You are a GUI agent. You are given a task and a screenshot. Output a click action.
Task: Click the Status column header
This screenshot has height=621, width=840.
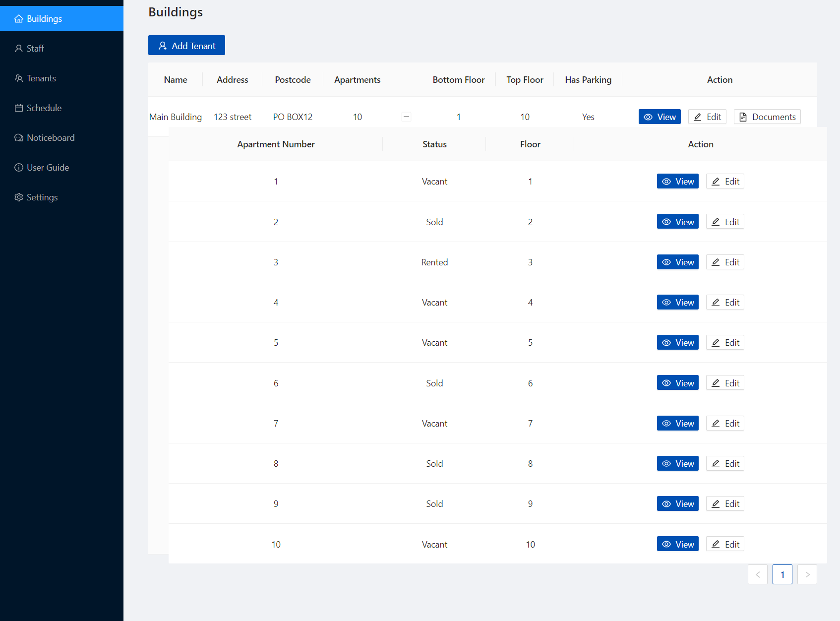[434, 144]
